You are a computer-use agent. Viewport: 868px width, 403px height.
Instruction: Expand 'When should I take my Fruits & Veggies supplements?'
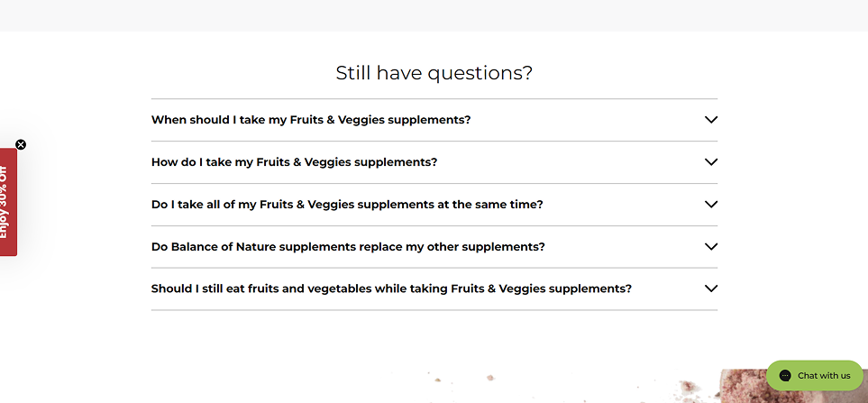(x=311, y=120)
